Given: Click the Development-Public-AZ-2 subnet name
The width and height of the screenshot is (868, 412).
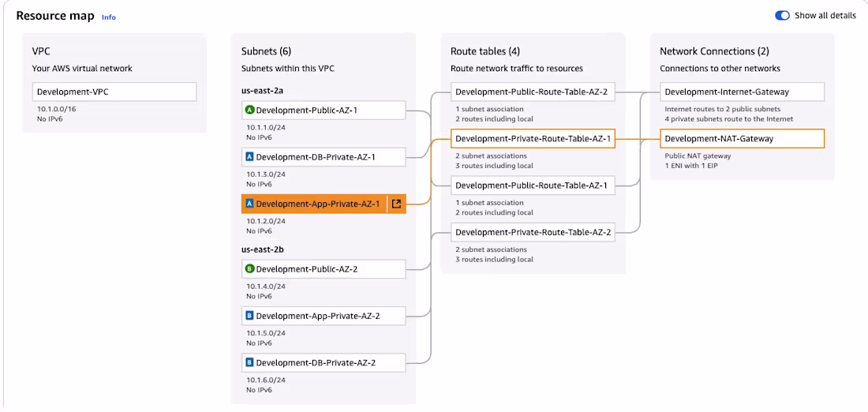Looking at the screenshot, I should click(307, 269).
